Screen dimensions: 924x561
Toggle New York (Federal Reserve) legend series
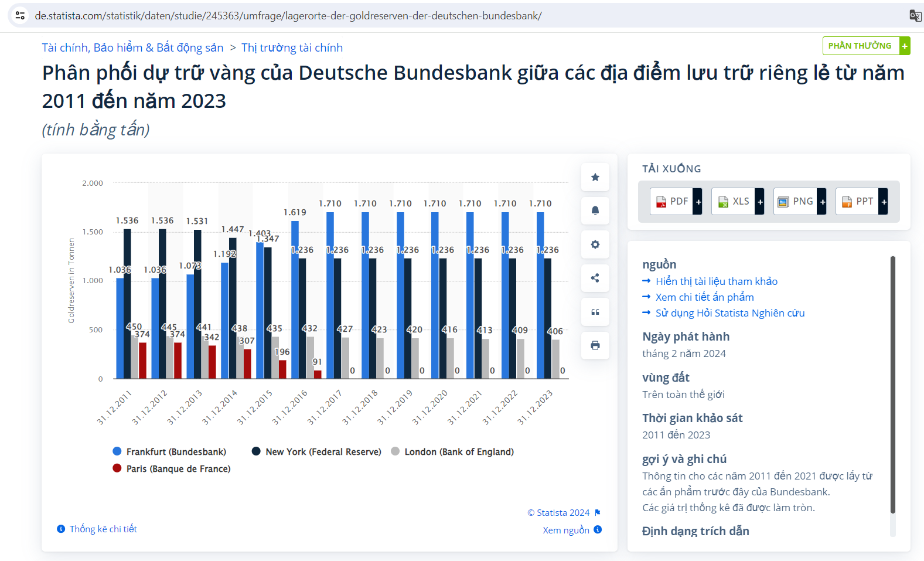click(316, 451)
